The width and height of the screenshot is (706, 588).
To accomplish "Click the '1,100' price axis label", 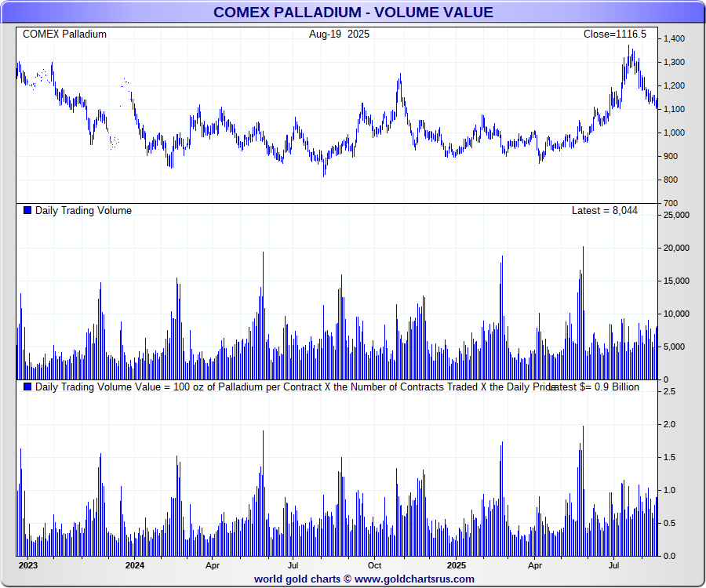I will point(674,109).
